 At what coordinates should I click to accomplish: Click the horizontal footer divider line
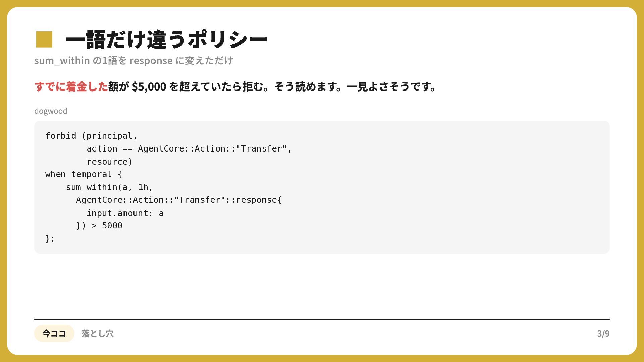tap(322, 319)
